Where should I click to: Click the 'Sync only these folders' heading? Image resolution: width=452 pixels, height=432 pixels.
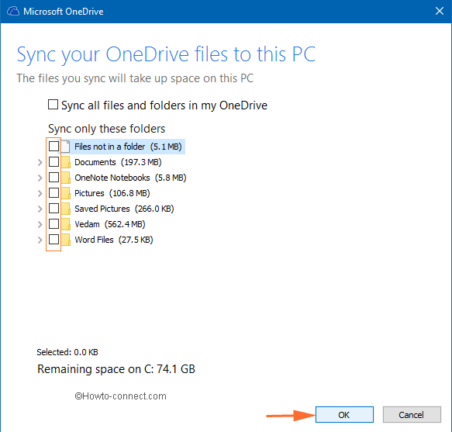click(x=107, y=129)
